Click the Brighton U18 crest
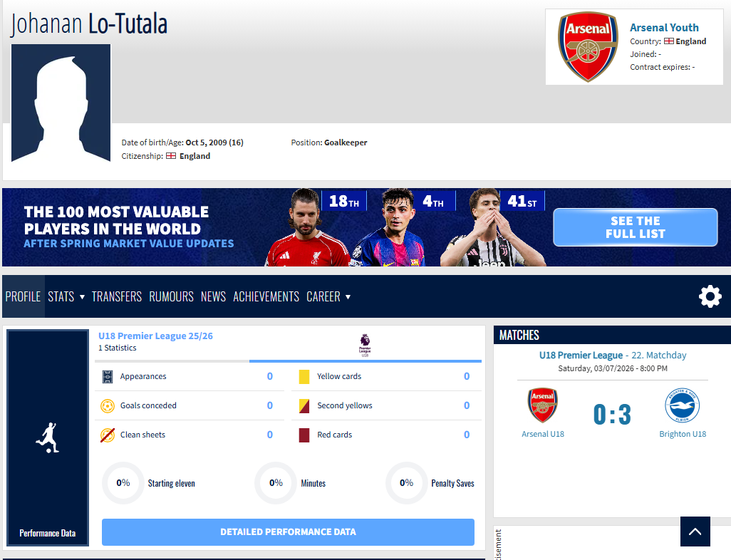 click(682, 405)
